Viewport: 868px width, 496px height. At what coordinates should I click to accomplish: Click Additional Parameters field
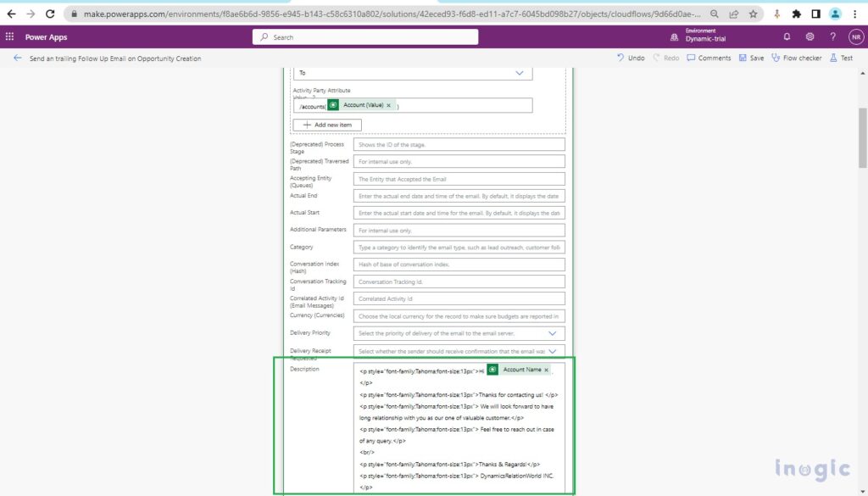pos(459,231)
